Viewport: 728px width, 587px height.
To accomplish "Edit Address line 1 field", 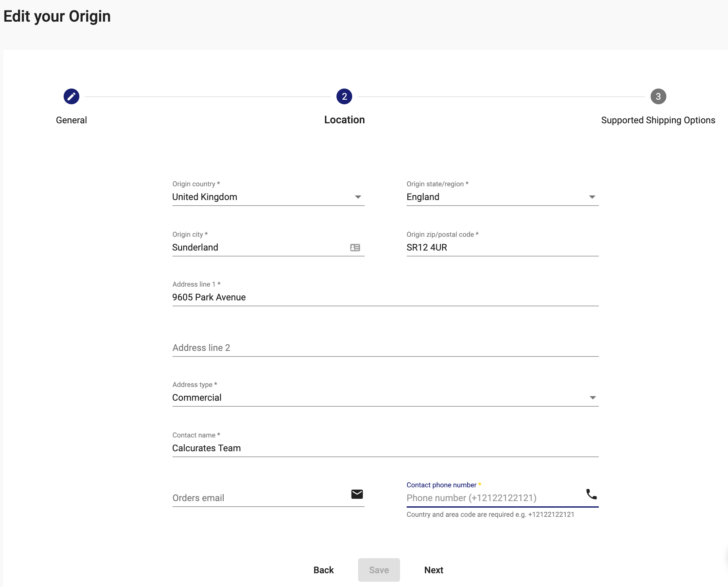I will (x=385, y=297).
